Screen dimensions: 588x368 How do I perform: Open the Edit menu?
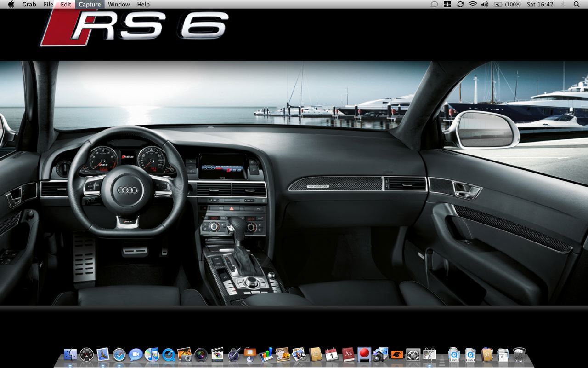66,4
